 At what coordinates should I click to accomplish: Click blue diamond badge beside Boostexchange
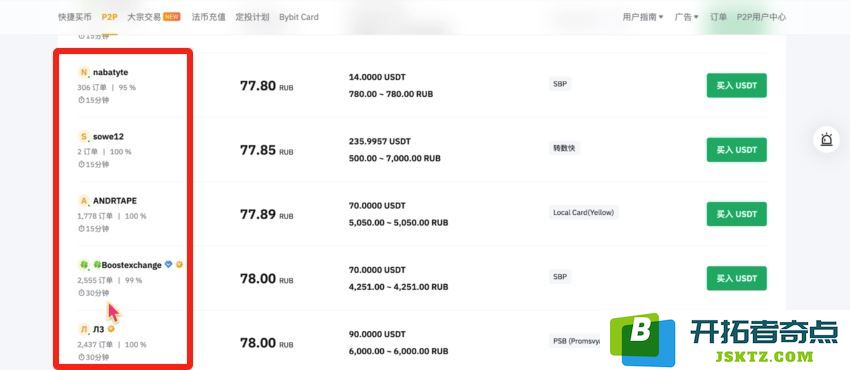tap(168, 265)
